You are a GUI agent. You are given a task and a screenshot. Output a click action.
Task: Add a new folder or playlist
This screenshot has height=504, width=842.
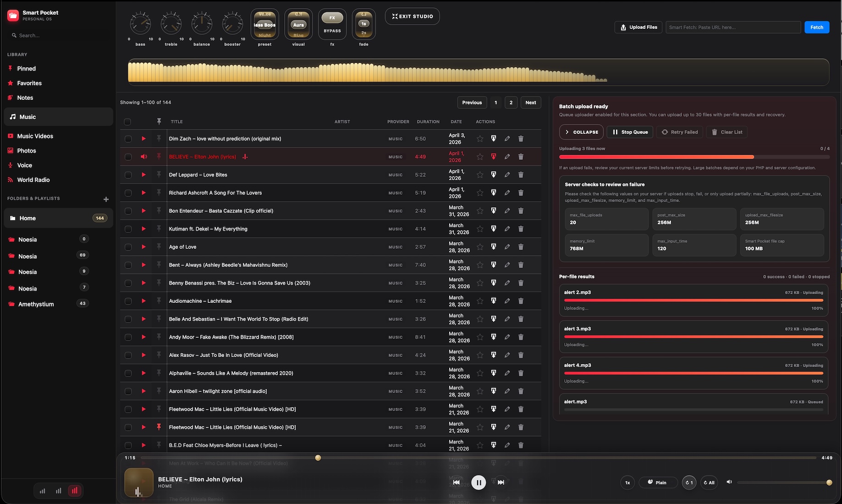click(x=106, y=199)
